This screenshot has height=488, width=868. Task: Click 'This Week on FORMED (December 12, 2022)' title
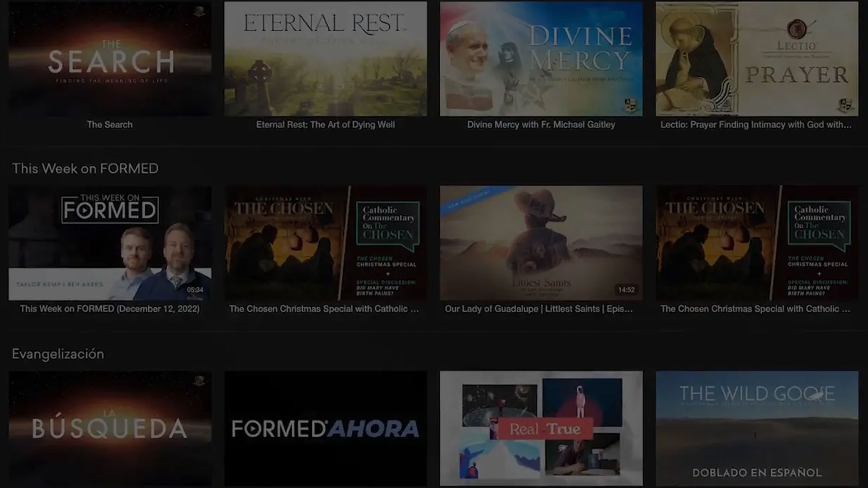[x=110, y=309]
